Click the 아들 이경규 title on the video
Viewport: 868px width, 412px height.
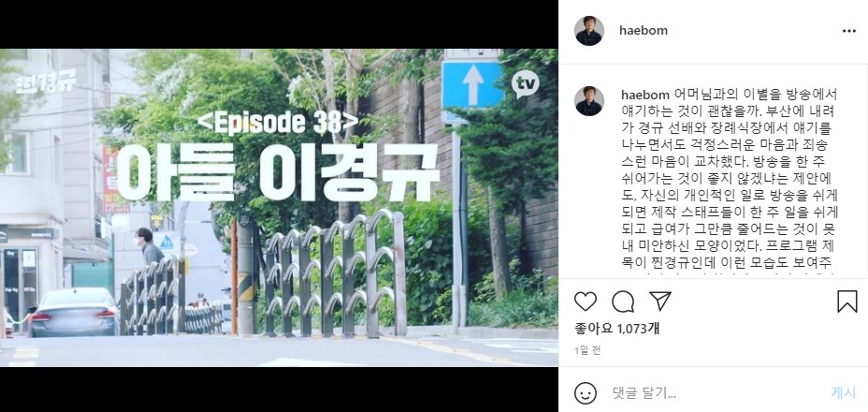click(x=278, y=172)
